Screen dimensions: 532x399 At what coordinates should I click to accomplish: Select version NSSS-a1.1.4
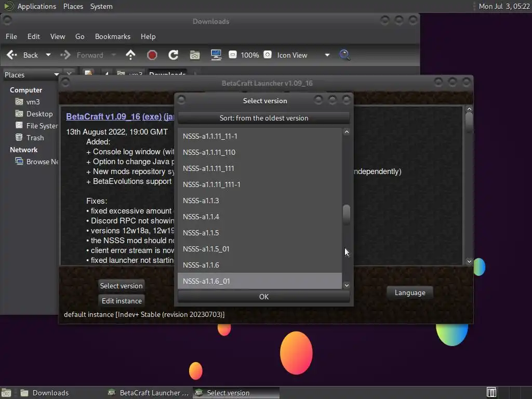tap(260, 217)
